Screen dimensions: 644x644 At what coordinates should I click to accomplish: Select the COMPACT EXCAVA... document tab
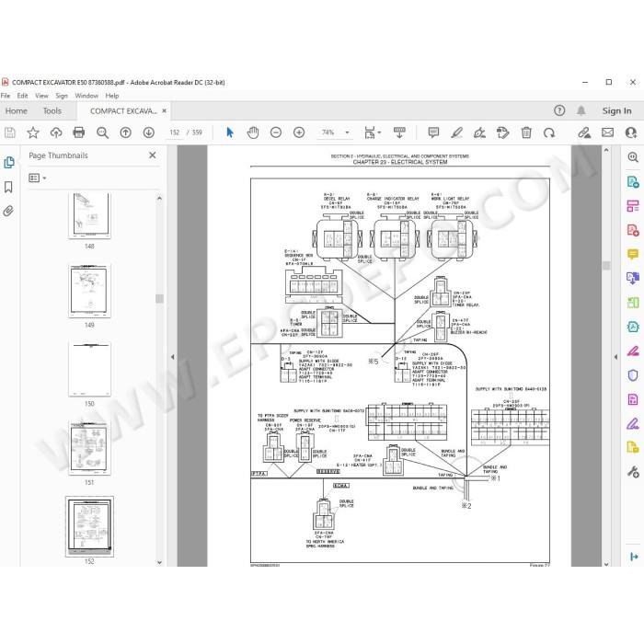click(x=123, y=111)
